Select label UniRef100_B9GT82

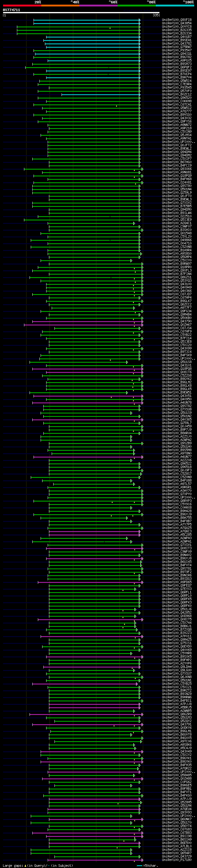point(177,57)
